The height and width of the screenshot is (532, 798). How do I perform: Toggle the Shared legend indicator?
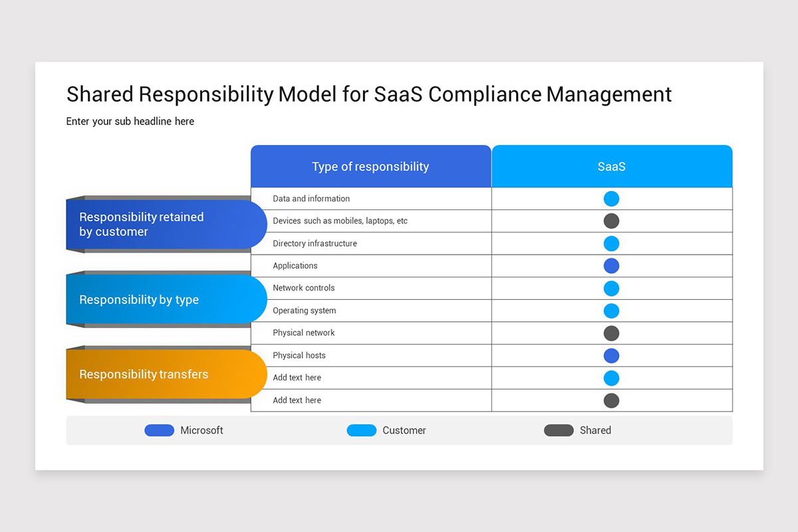coord(559,430)
